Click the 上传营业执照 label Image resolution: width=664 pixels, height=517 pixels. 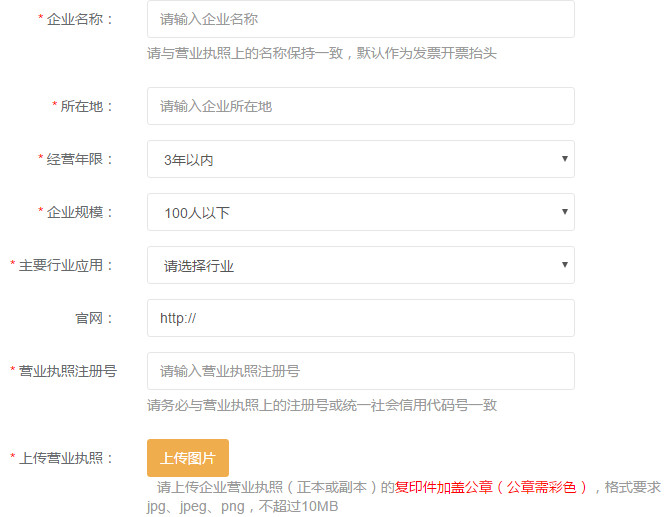66,458
